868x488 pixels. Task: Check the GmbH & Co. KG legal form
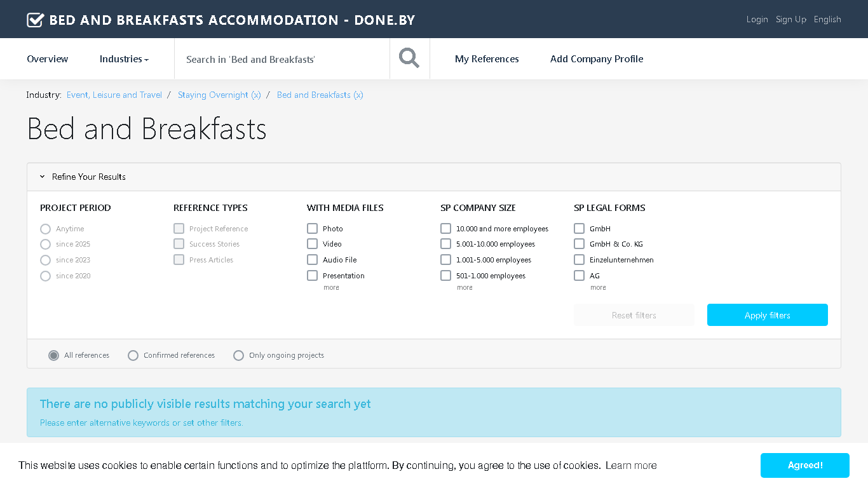(x=580, y=244)
